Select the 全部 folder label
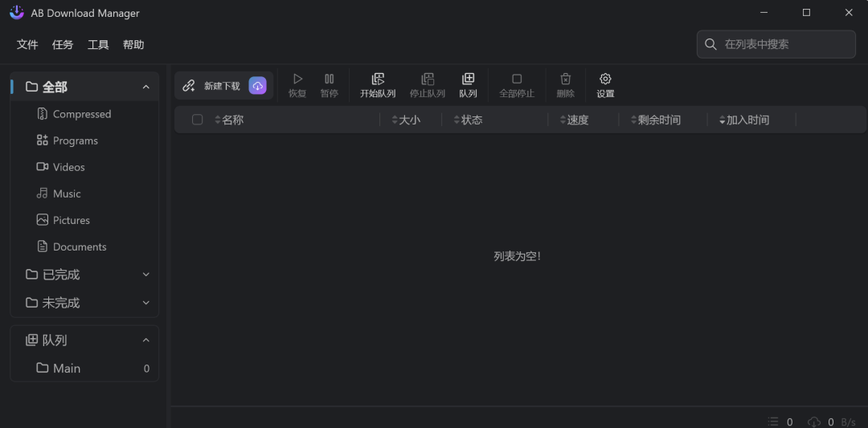The height and width of the screenshot is (428, 868). [x=55, y=87]
